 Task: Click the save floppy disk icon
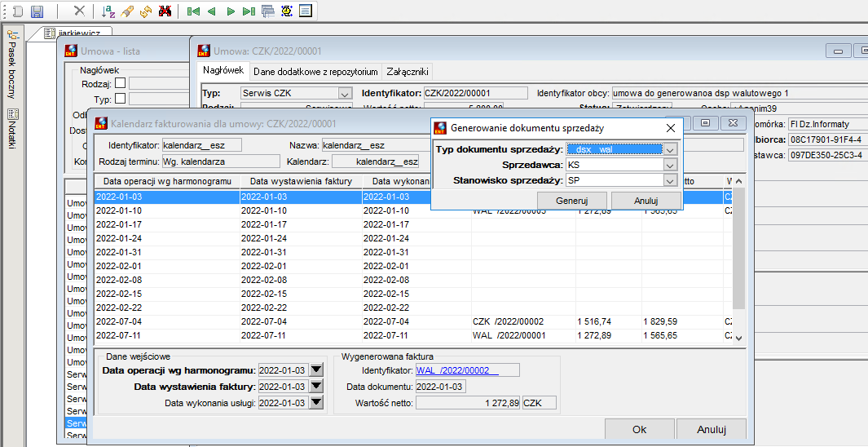click(x=37, y=11)
